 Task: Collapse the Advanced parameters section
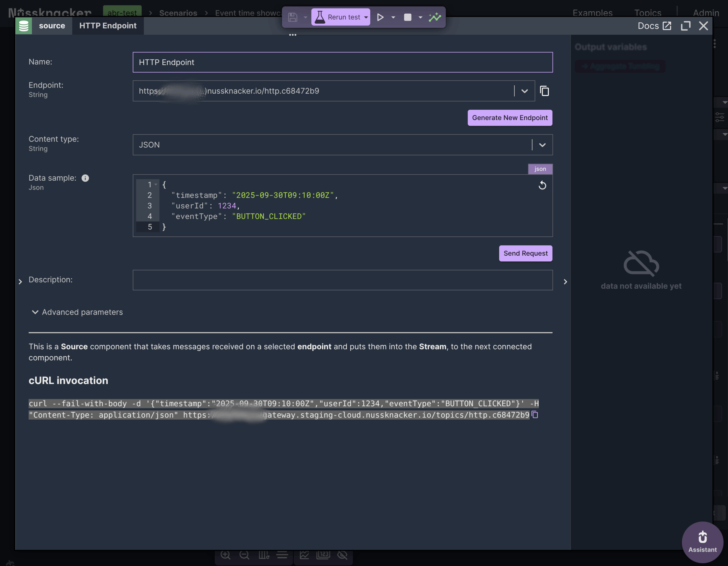point(35,312)
